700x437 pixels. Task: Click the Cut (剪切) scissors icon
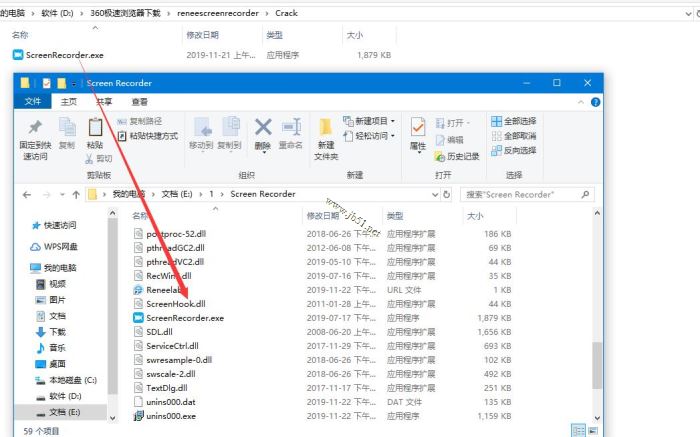coord(89,158)
